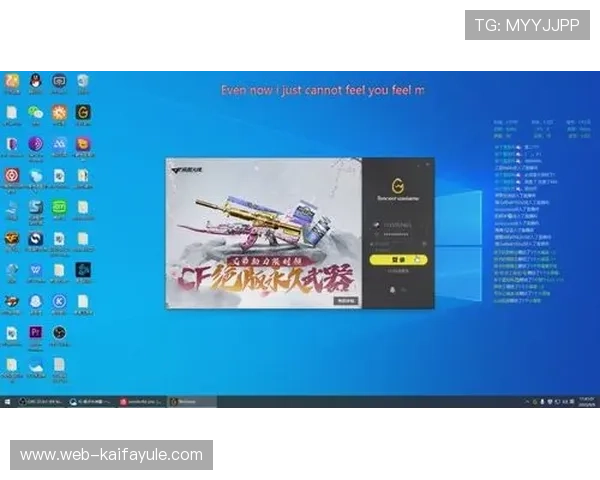Open the Sogou 'S' desktop icon
Viewport: 600px width, 480px height.
click(x=36, y=207)
